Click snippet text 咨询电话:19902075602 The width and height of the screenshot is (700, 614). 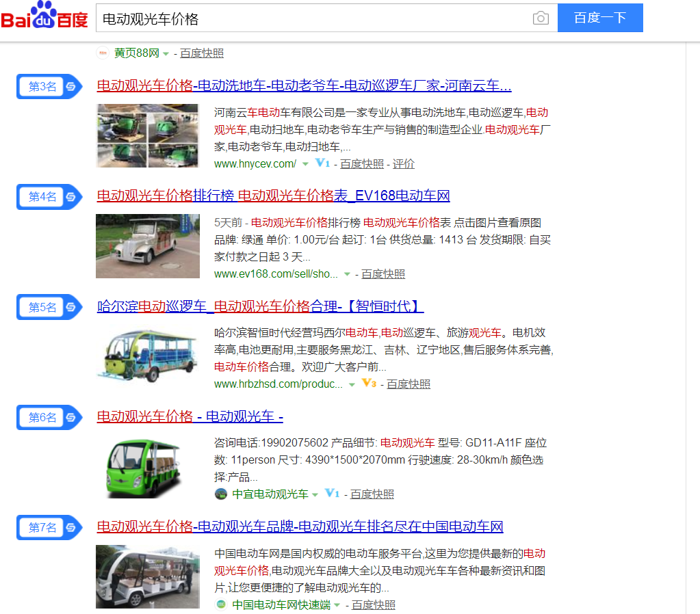[272, 442]
